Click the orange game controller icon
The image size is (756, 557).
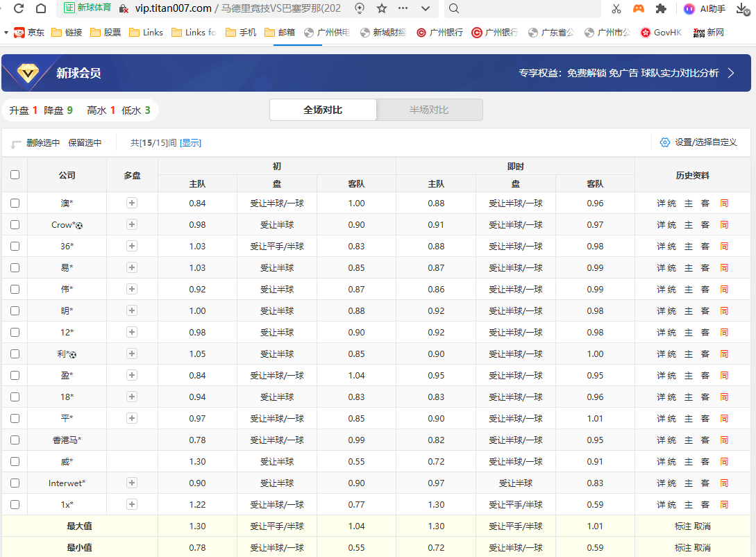coord(638,8)
